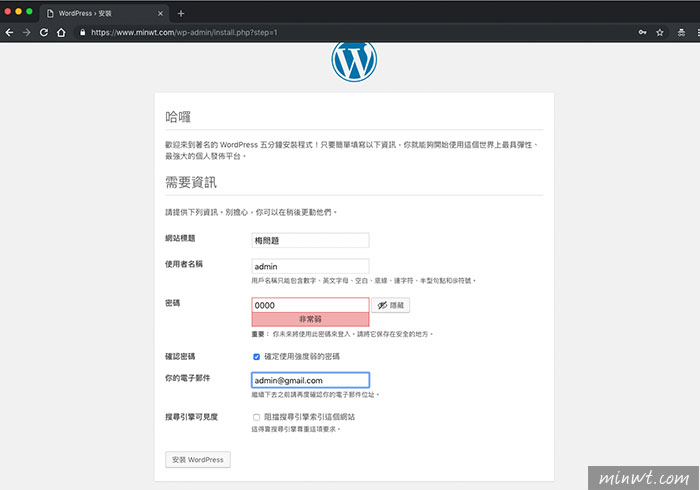Bookmark this page with the star icon
Viewport: 700px width, 490px height.
point(660,32)
